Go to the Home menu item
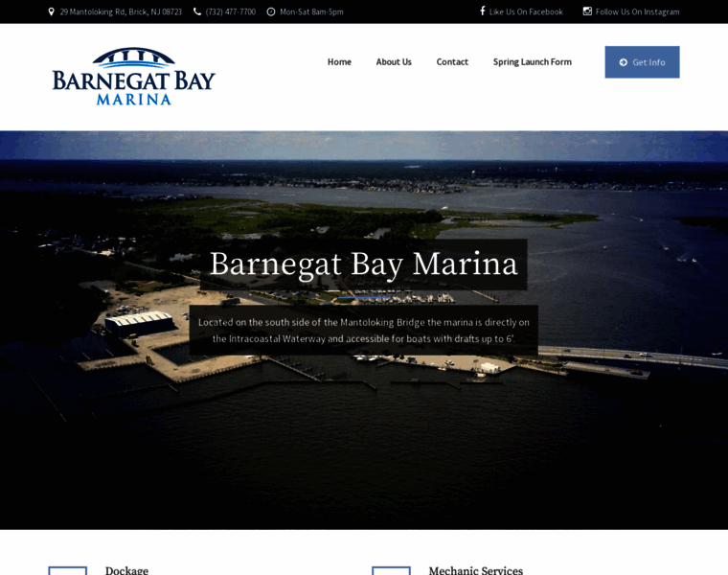 [339, 61]
